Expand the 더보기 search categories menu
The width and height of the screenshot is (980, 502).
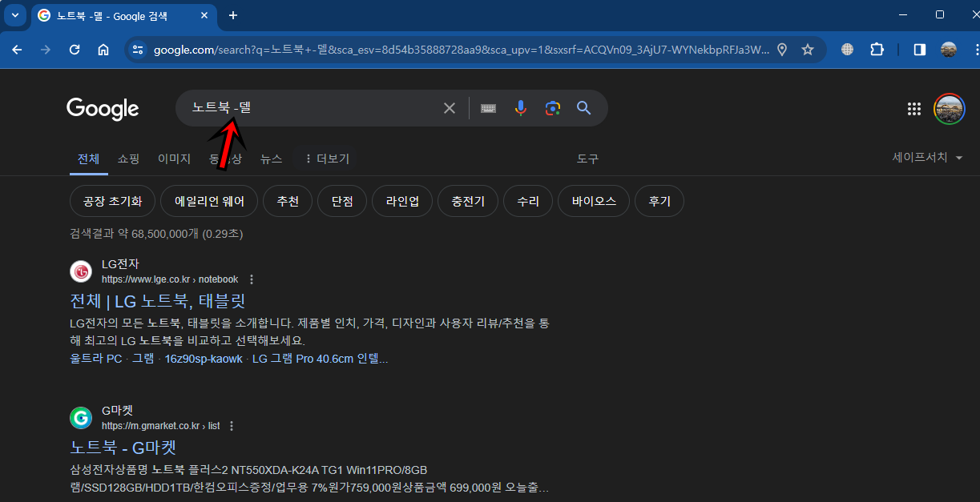[x=327, y=159]
